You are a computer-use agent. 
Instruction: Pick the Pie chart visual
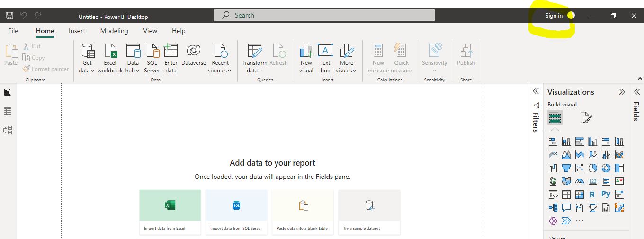[592, 168]
